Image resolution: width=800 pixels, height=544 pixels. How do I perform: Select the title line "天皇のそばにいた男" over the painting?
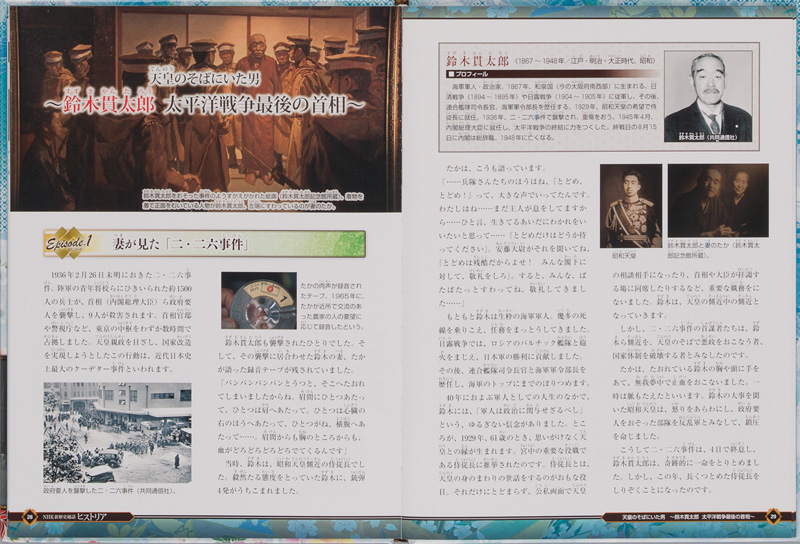[204, 78]
